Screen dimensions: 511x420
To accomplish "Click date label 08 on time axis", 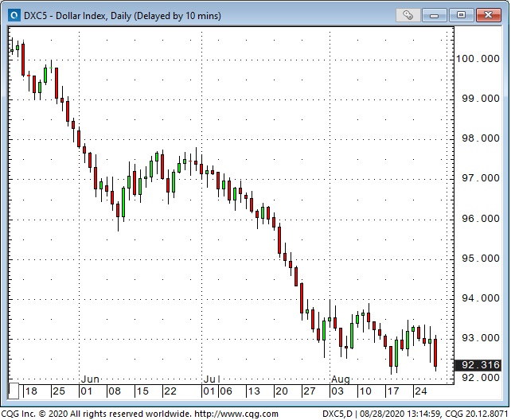I will coord(115,391).
